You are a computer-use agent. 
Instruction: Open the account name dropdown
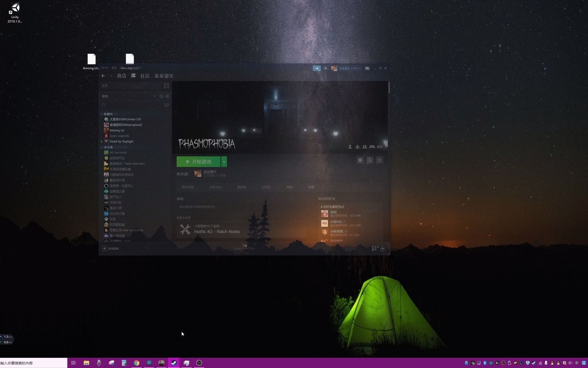tap(349, 68)
